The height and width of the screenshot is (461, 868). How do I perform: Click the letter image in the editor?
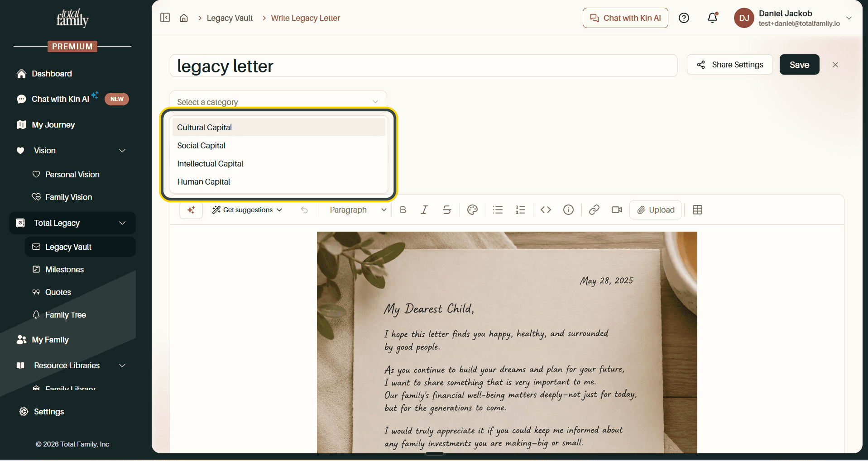(507, 342)
